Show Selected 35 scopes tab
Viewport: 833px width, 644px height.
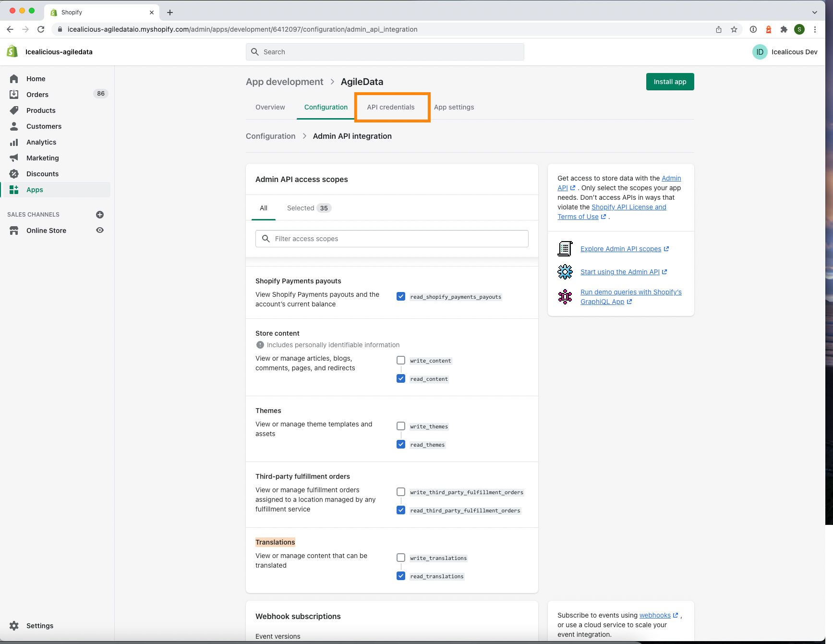(309, 208)
